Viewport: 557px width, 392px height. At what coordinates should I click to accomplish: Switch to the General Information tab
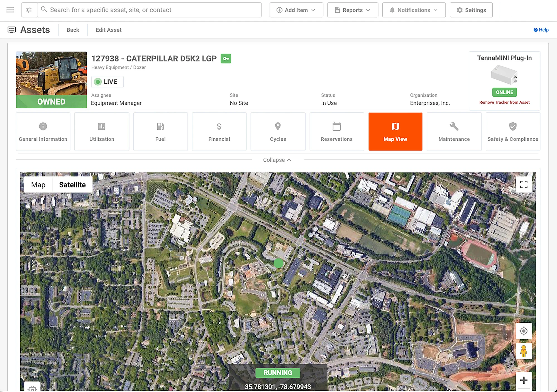[43, 131]
